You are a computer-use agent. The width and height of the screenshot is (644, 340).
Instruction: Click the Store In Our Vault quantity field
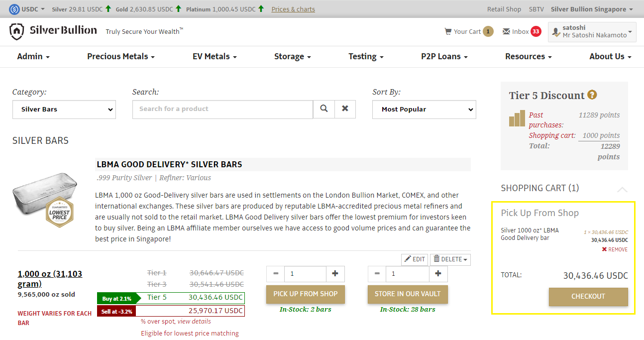coord(408,274)
